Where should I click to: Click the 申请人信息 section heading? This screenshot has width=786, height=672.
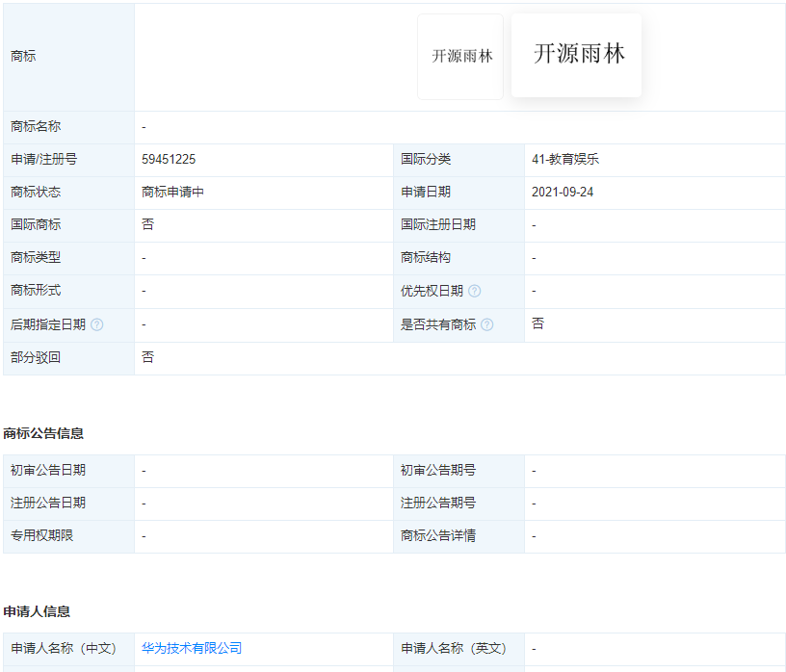coord(37,611)
